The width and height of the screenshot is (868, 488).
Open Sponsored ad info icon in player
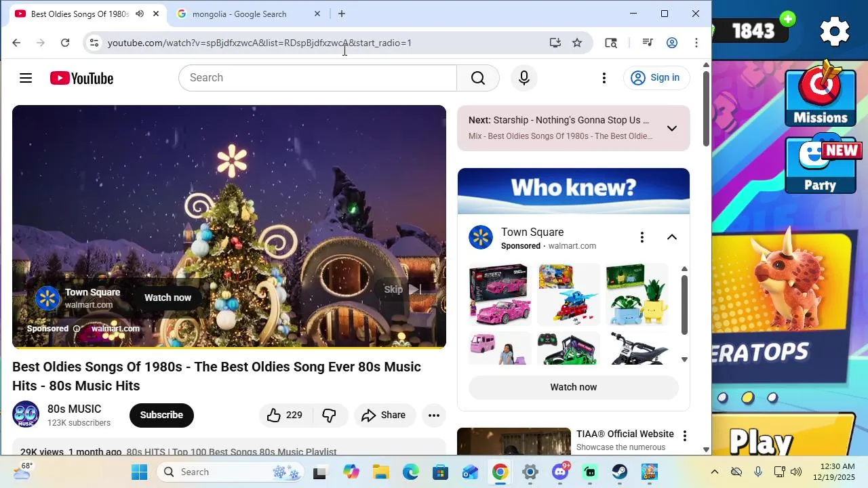tap(76, 329)
